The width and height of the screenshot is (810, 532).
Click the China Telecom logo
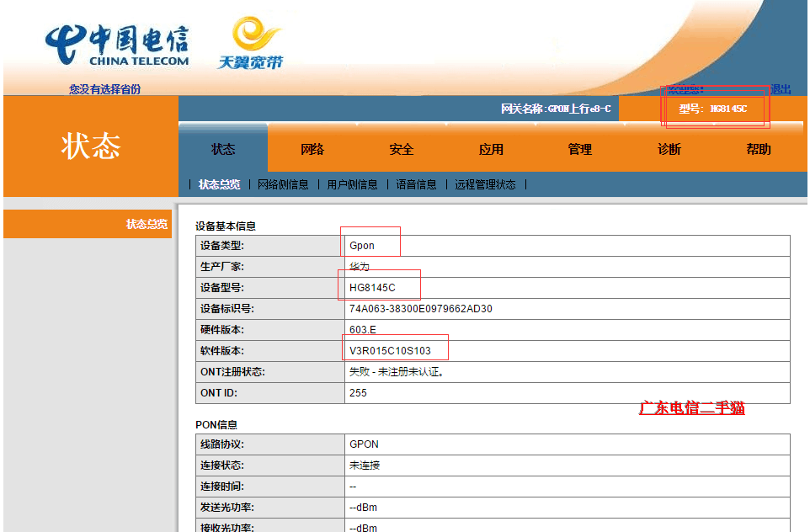click(x=117, y=45)
